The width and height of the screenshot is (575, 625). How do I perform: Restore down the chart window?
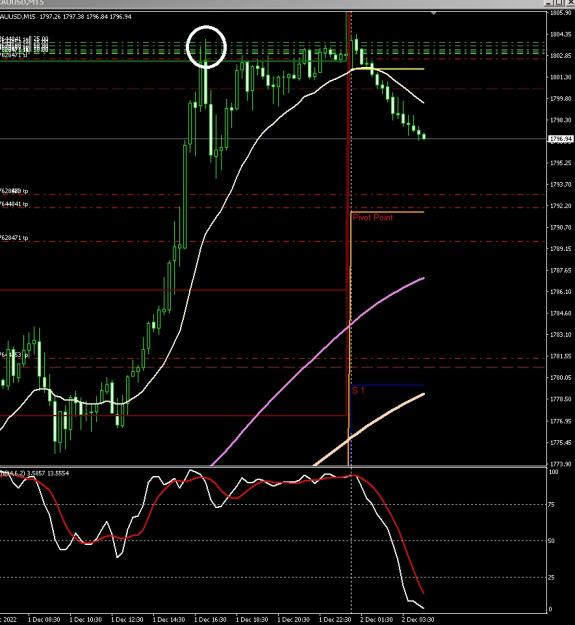pos(559,3)
